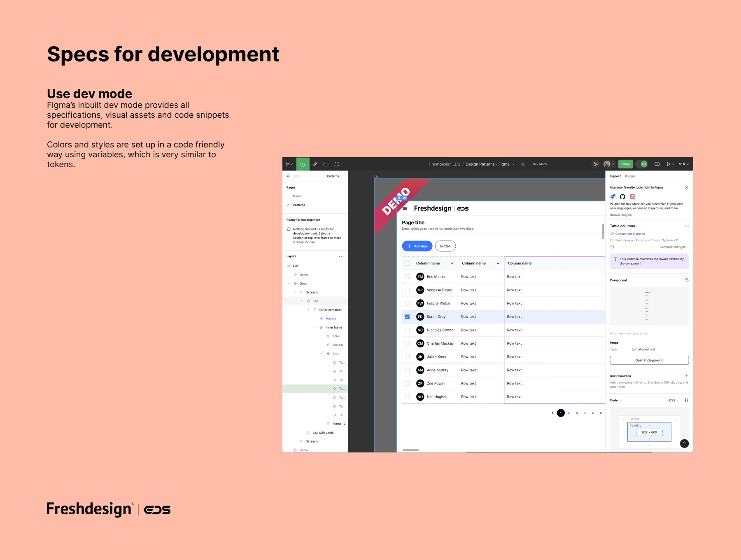Collapse the Inner frame layer

[315, 327]
